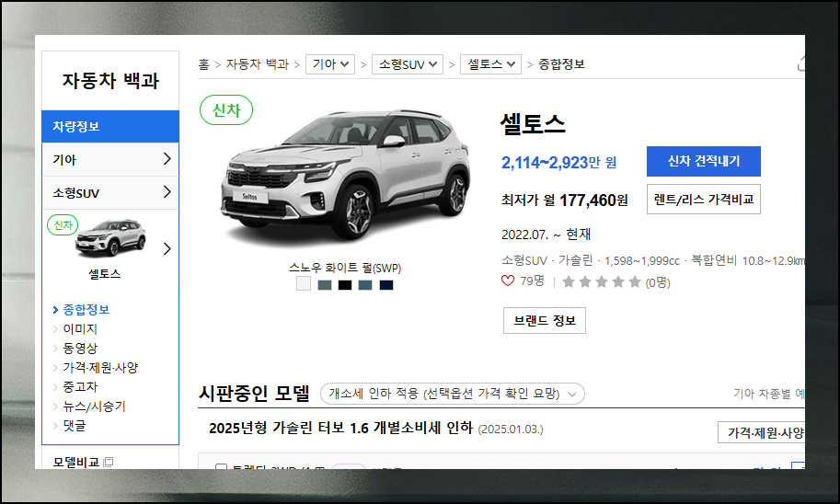Click the 가격·제원·사양 button beside 2025년형
The height and width of the screenshot is (504, 840).
coord(762,432)
